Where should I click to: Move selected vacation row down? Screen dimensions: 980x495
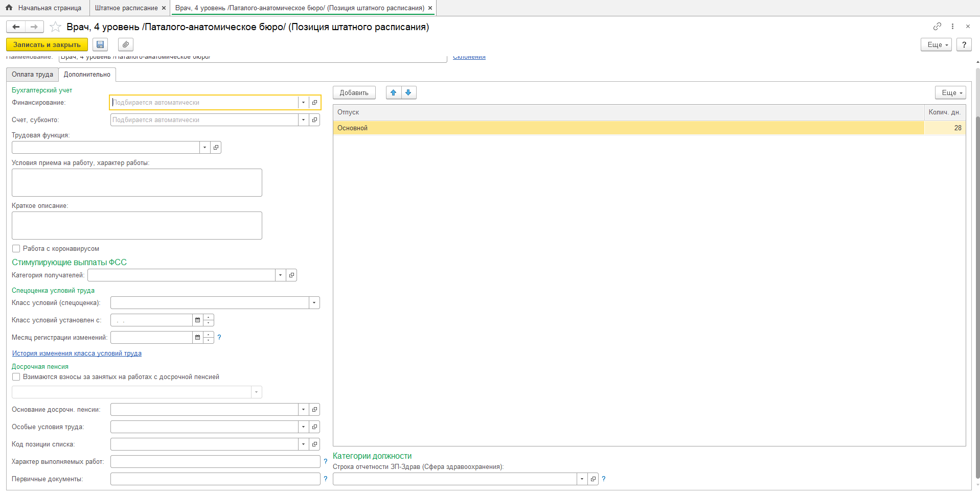point(408,92)
